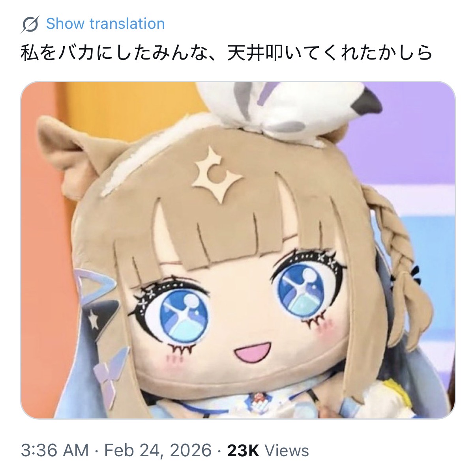Open the Show translation link
The width and height of the screenshot is (476, 476).
(x=105, y=24)
